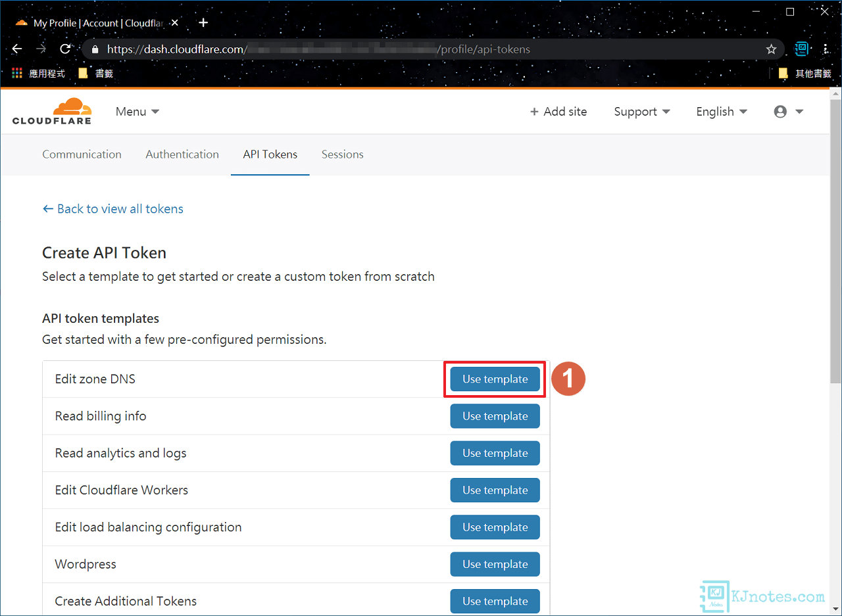Select the API Tokens tab
The height and width of the screenshot is (616, 842).
tap(270, 154)
